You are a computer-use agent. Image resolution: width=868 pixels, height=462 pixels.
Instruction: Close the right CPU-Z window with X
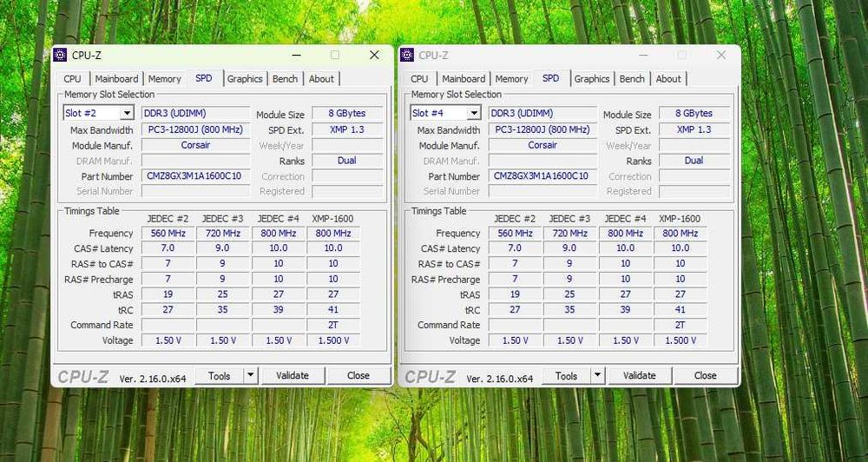pyautogui.click(x=721, y=55)
